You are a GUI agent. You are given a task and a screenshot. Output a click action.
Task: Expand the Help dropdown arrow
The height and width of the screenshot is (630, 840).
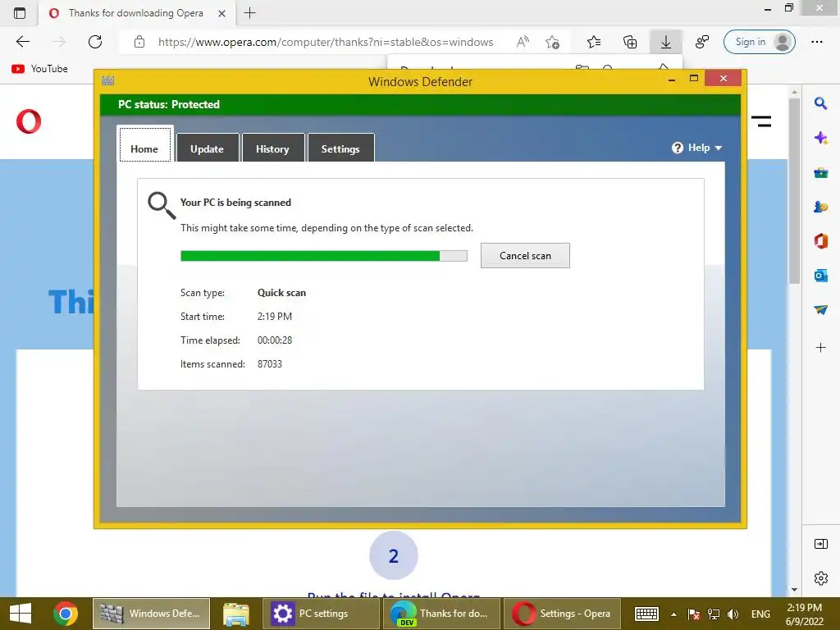(719, 148)
